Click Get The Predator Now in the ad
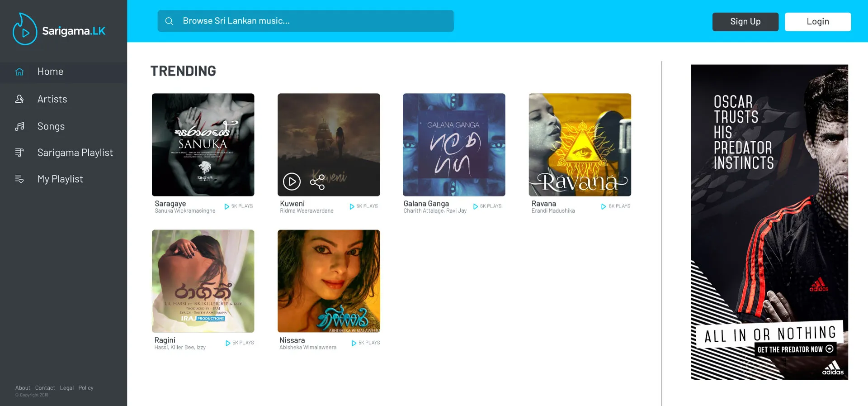The height and width of the screenshot is (406, 868). (795, 349)
